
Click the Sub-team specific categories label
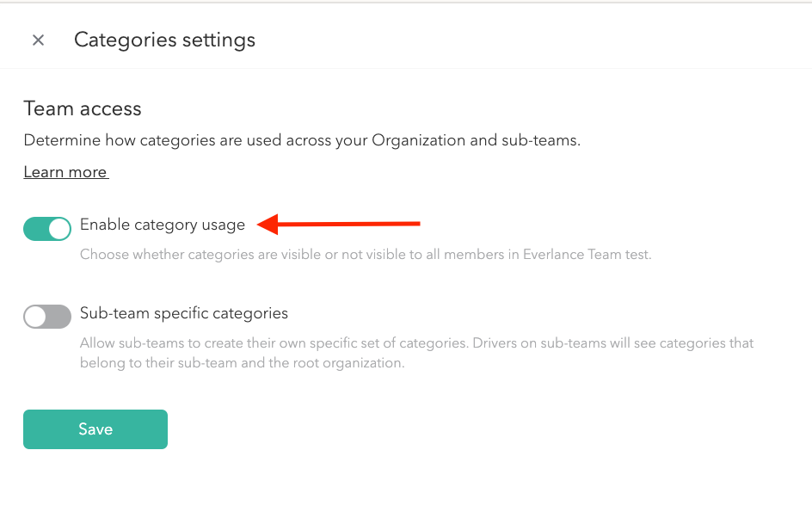point(184,313)
